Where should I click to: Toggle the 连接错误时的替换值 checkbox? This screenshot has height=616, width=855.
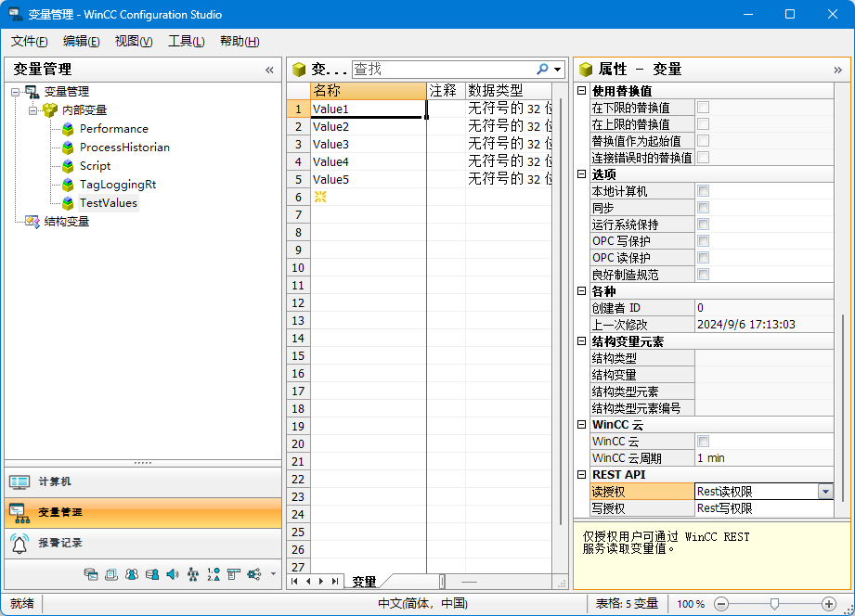704,158
